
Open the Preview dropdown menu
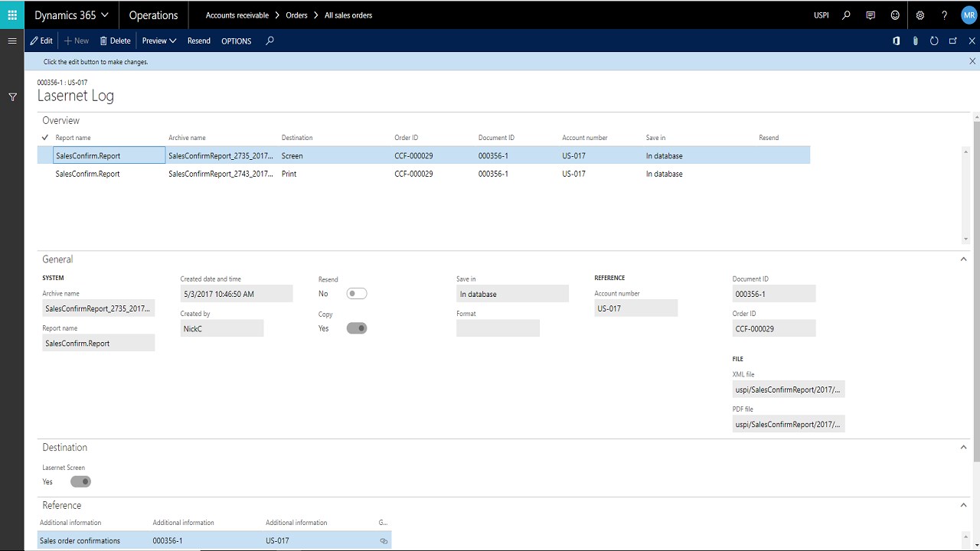click(159, 41)
